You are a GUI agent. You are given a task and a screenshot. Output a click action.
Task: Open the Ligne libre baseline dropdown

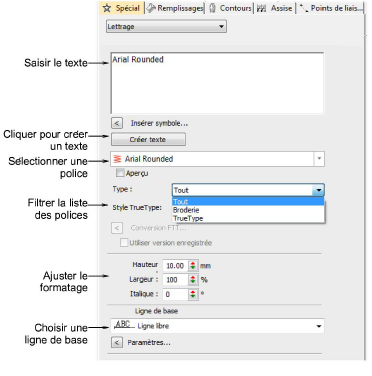click(x=217, y=326)
